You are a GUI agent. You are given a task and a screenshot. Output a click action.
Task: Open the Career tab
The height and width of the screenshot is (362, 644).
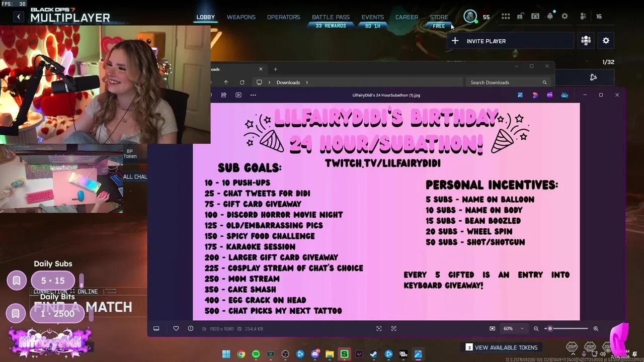[x=407, y=17]
